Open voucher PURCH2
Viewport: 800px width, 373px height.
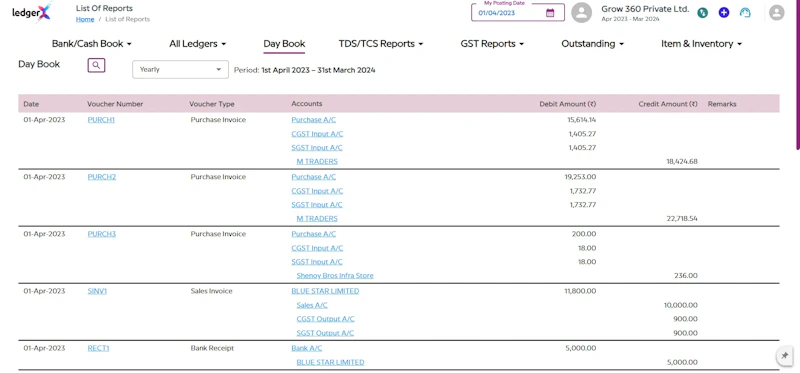(x=102, y=177)
